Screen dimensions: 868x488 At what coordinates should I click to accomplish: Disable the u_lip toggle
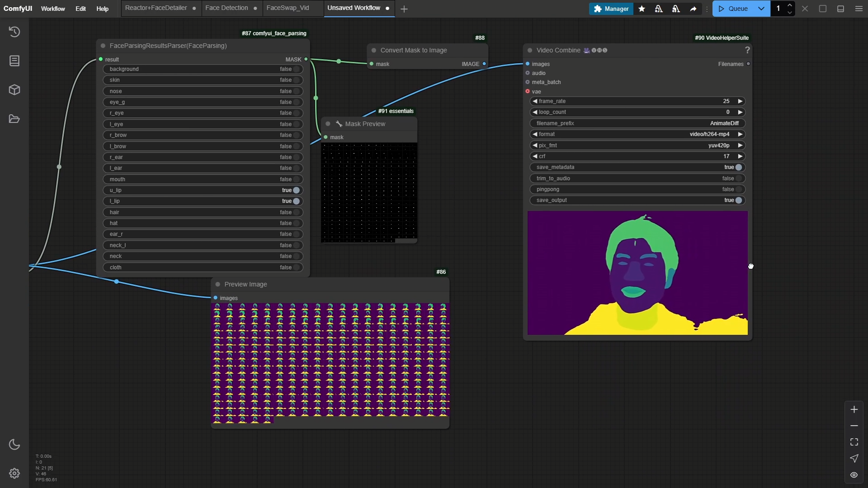296,190
